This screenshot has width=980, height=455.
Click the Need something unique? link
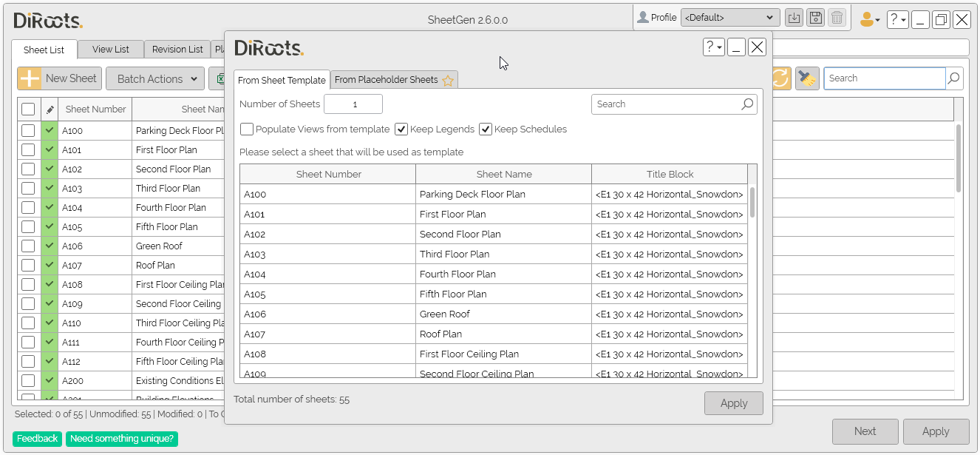[x=122, y=439]
